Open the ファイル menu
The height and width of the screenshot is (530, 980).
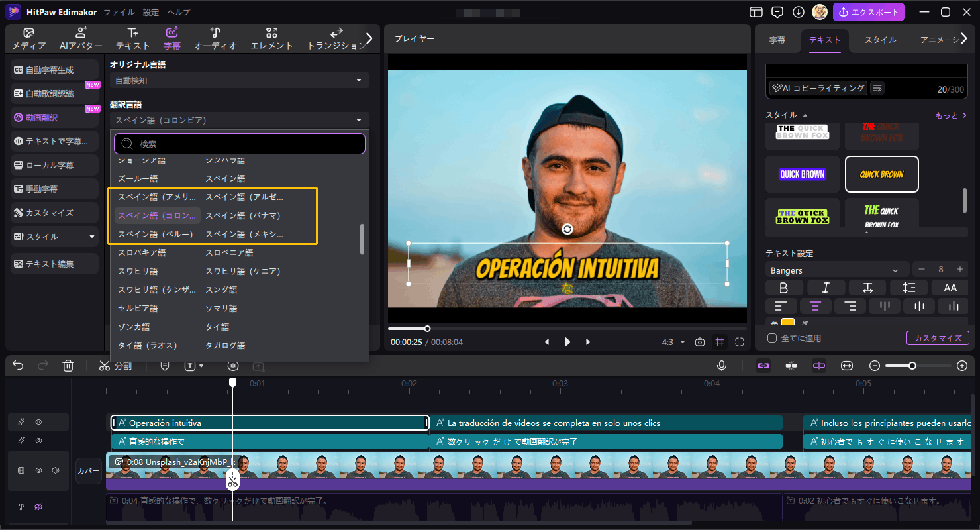(x=119, y=12)
